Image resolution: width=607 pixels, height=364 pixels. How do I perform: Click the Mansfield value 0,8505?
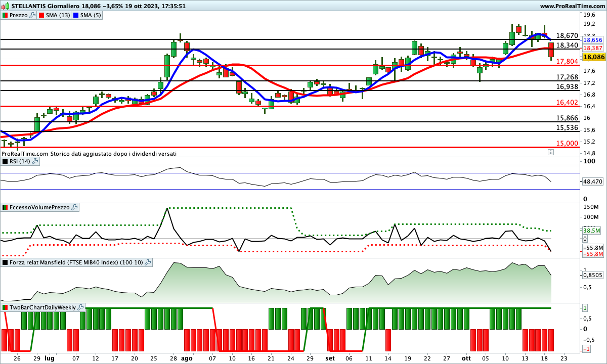[593, 276]
